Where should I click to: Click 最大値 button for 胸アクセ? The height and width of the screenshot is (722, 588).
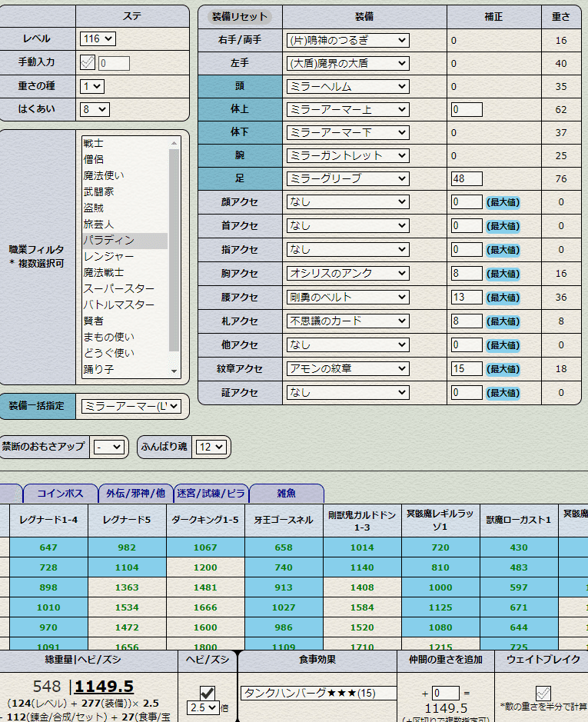[x=503, y=274]
